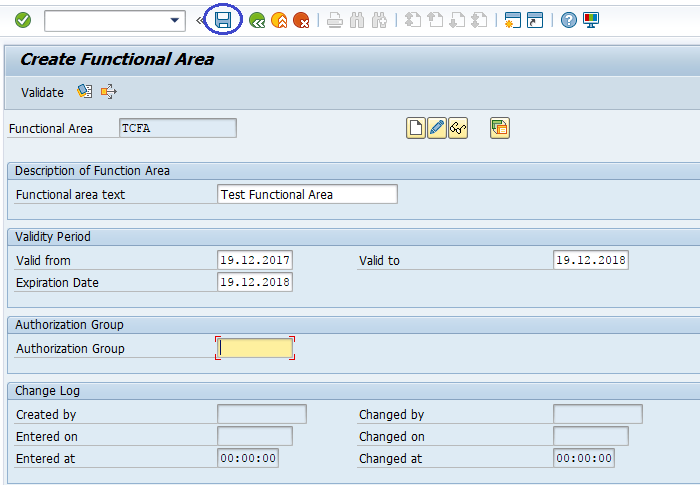Screen dimensions: 700x485
Task: Open Find with the binoculars icon
Action: pyautogui.click(x=357, y=21)
